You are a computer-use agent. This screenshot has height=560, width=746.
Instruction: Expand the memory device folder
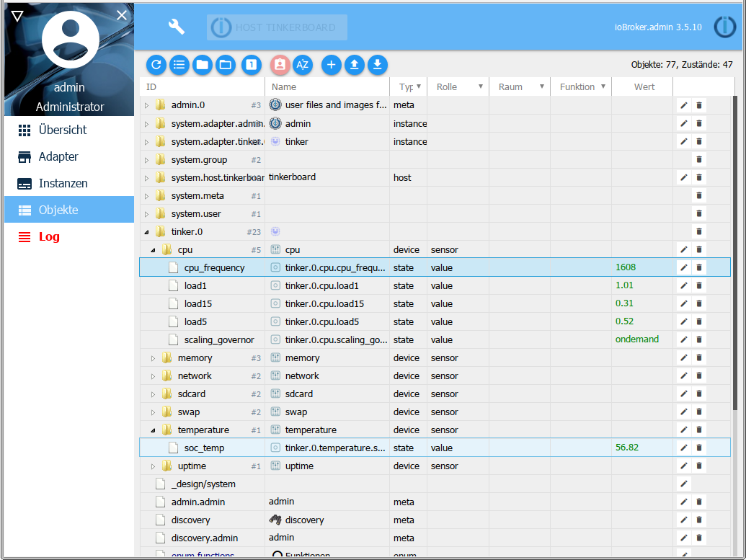point(153,358)
